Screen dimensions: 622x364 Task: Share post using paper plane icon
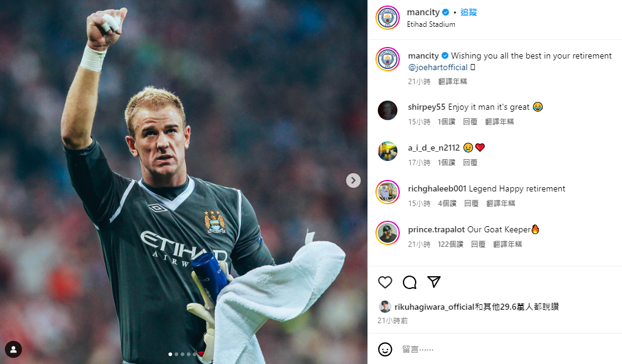(x=434, y=282)
